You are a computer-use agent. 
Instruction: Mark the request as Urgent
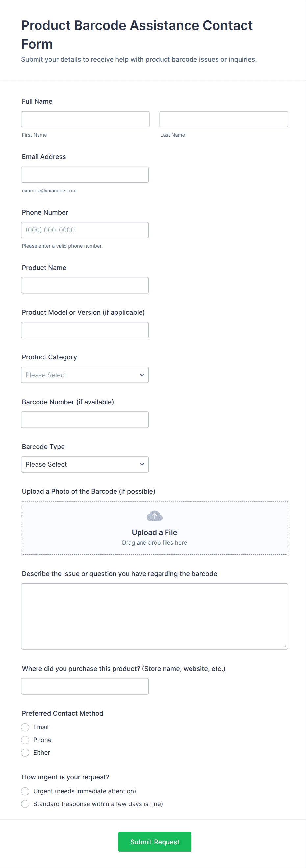click(x=25, y=791)
